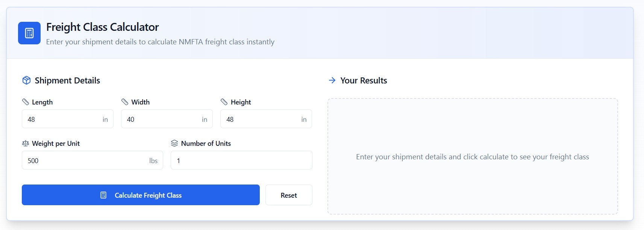Select the tag icon next to Height
The height and width of the screenshot is (230, 644).
(x=224, y=101)
